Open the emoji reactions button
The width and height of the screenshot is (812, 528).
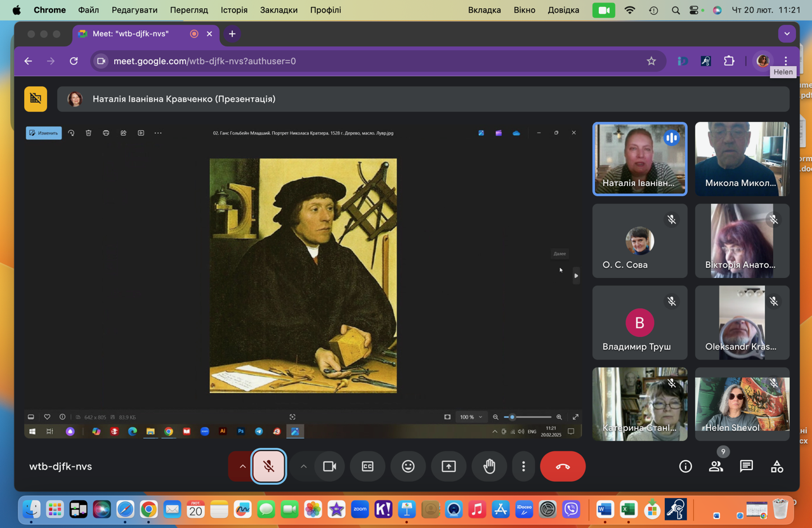click(408, 466)
